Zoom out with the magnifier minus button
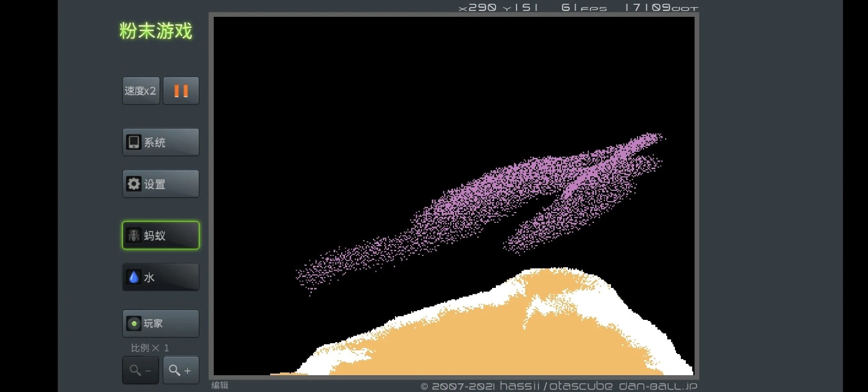Screen dimensions: 868x392 [141, 370]
